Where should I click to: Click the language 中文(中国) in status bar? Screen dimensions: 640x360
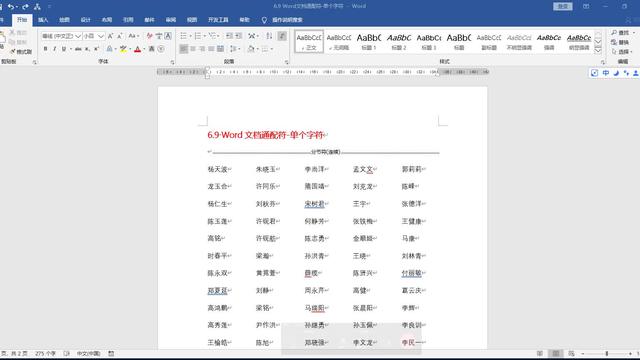(x=89, y=353)
